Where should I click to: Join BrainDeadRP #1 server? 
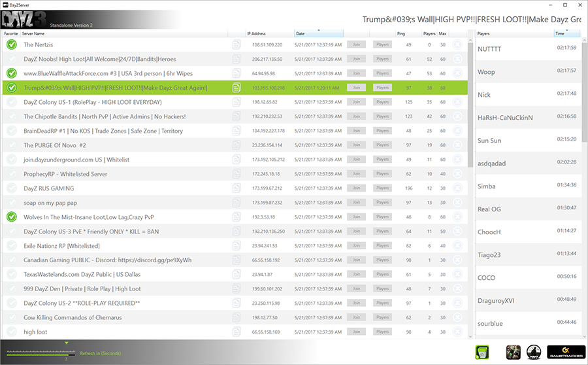356,131
